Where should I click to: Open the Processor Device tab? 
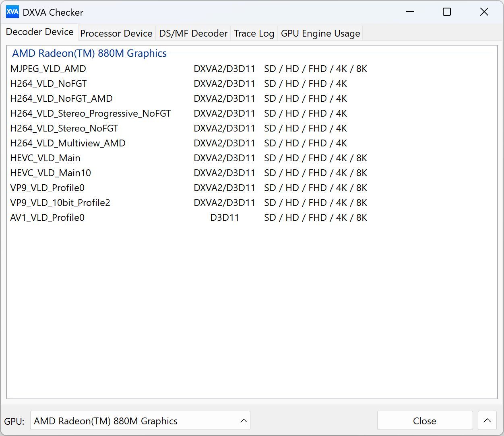[116, 33]
